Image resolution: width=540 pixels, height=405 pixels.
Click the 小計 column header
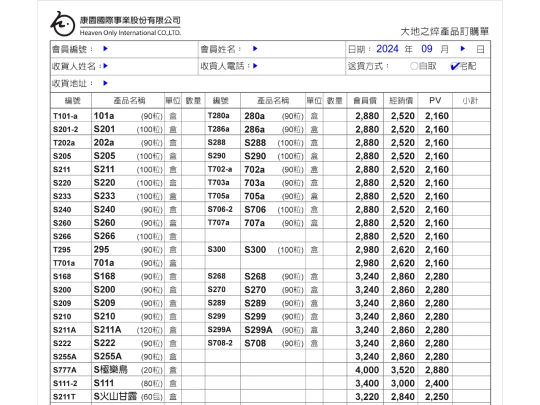click(x=470, y=101)
